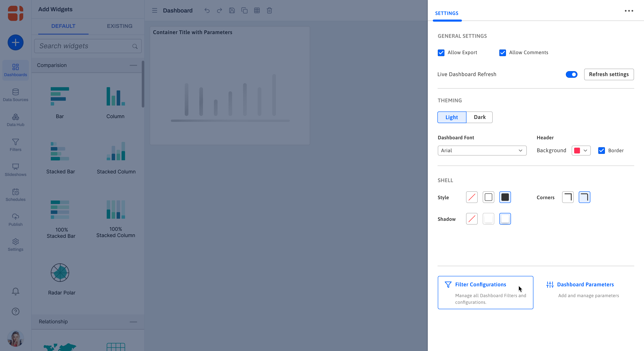Select the light shadow option

coord(489,219)
